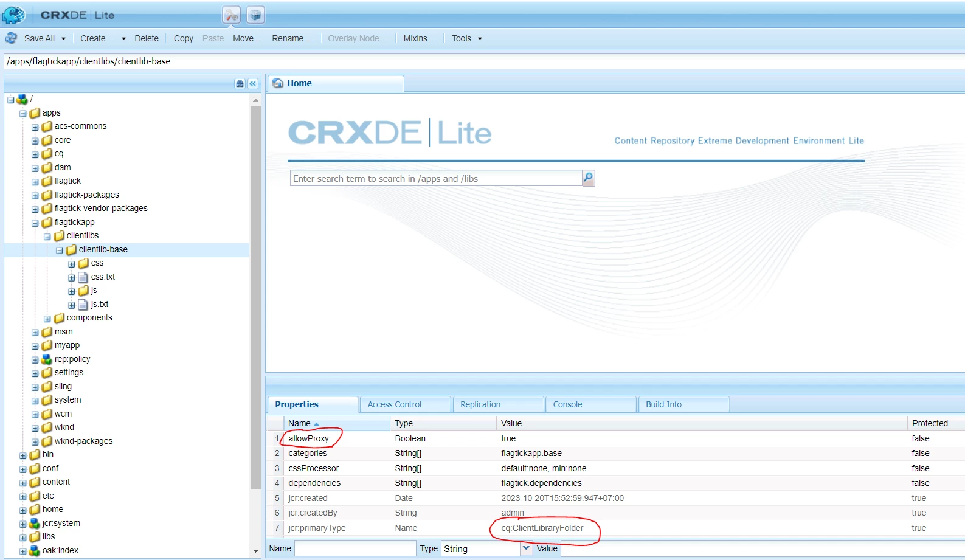
Task: Switch to the Build Info tab
Action: (683, 404)
